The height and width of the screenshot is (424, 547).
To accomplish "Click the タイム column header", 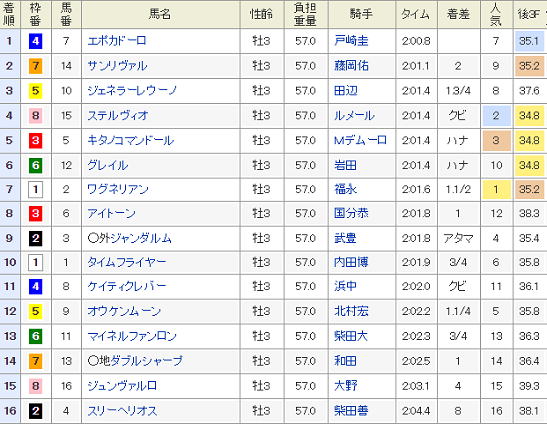I will pyautogui.click(x=416, y=14).
